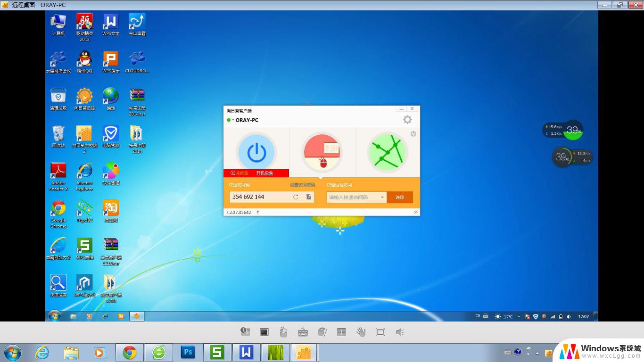
Task: Click the hand icon in remote toolbar
Action: (x=361, y=332)
